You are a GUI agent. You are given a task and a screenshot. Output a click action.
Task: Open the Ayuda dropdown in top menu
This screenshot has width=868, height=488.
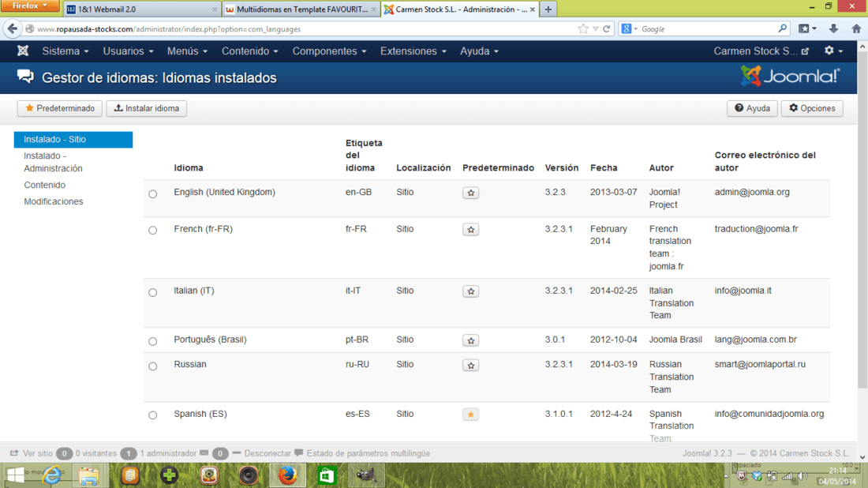point(479,51)
